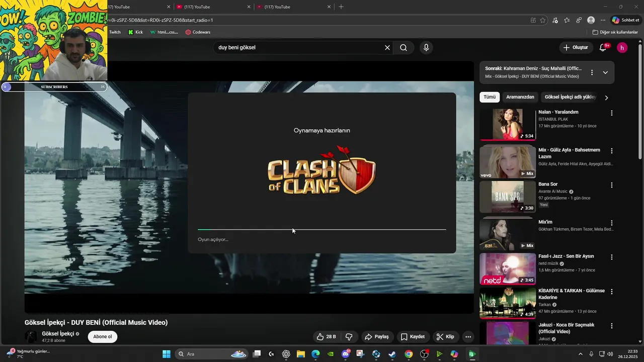
Task: Open the favorites list icon
Action: 567,20
